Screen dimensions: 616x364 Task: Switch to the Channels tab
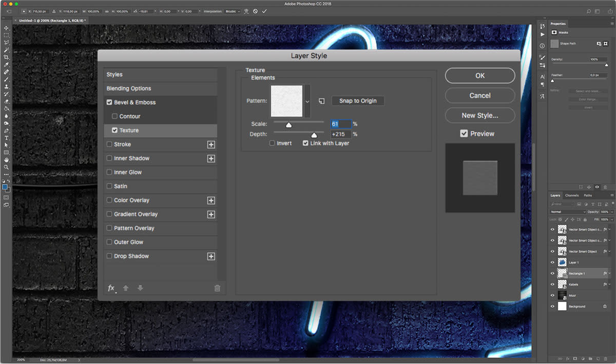click(x=572, y=195)
